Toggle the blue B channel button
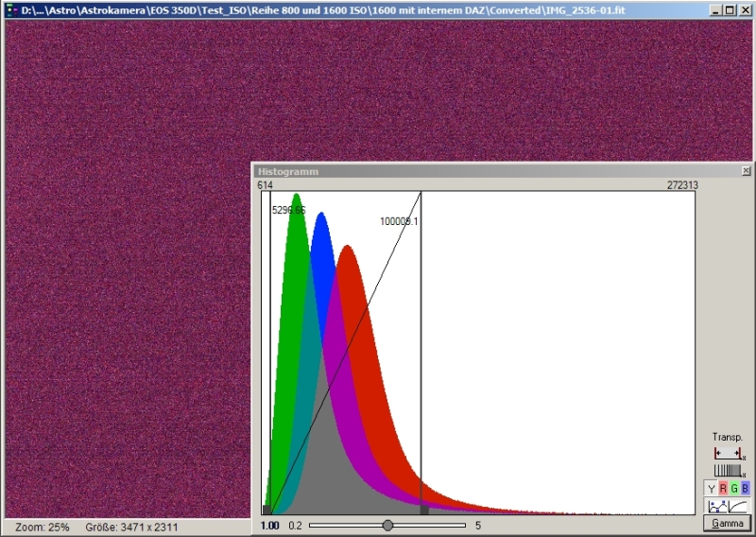The width and height of the screenshot is (756, 537). pyautogui.click(x=746, y=488)
